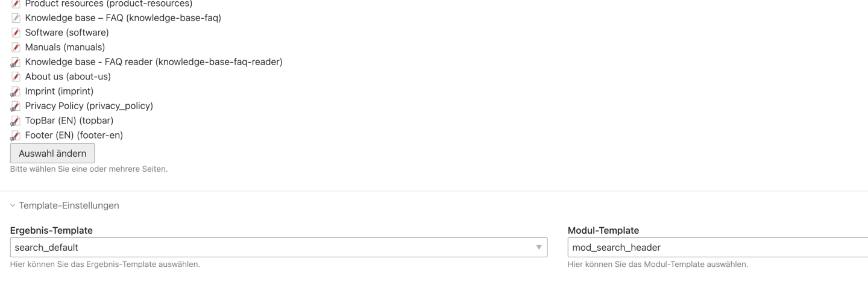Viewport: 868px width, 282px height.
Task: Click the Imprint page icon
Action: pyautogui.click(x=16, y=92)
